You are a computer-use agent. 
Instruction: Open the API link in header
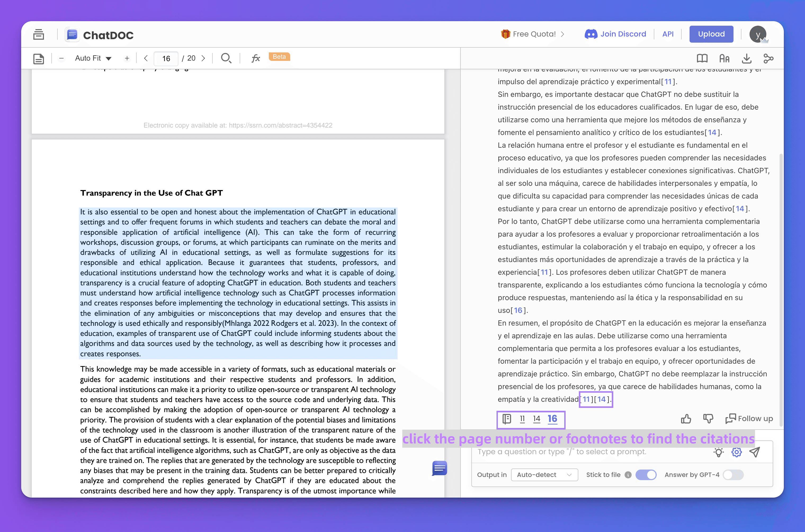[x=668, y=34]
